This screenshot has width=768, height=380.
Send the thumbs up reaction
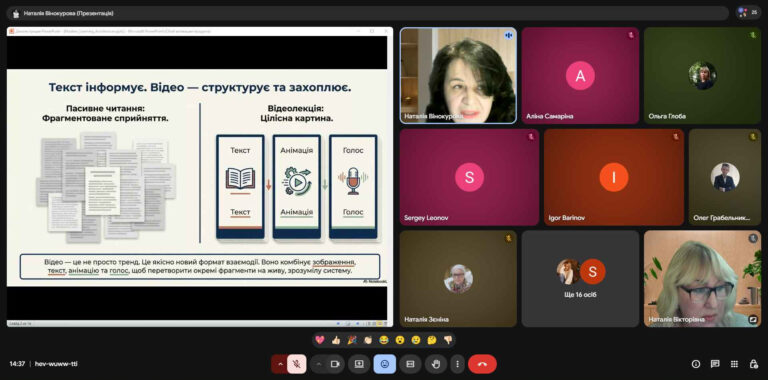pyautogui.click(x=336, y=340)
